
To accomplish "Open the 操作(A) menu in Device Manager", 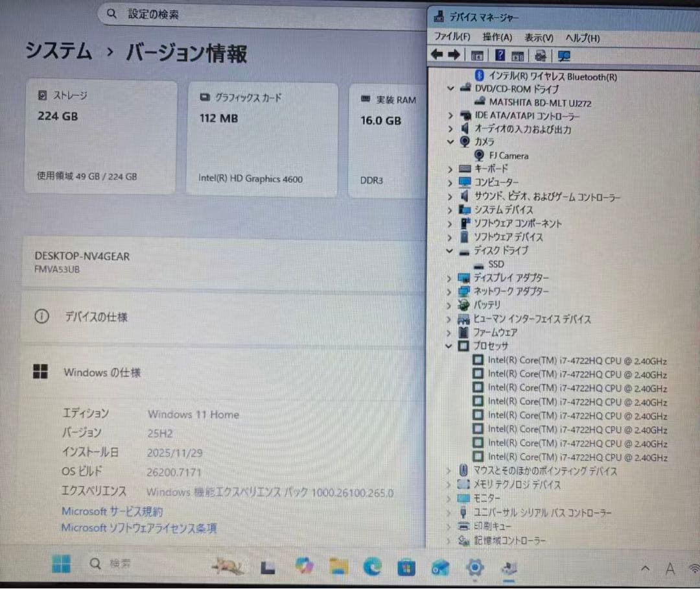I will tap(497, 38).
